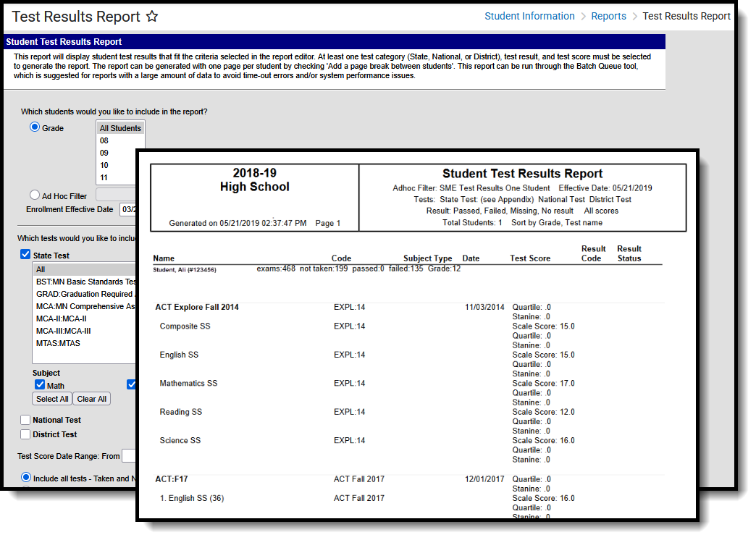Click the Result Status column header

[x=629, y=253]
